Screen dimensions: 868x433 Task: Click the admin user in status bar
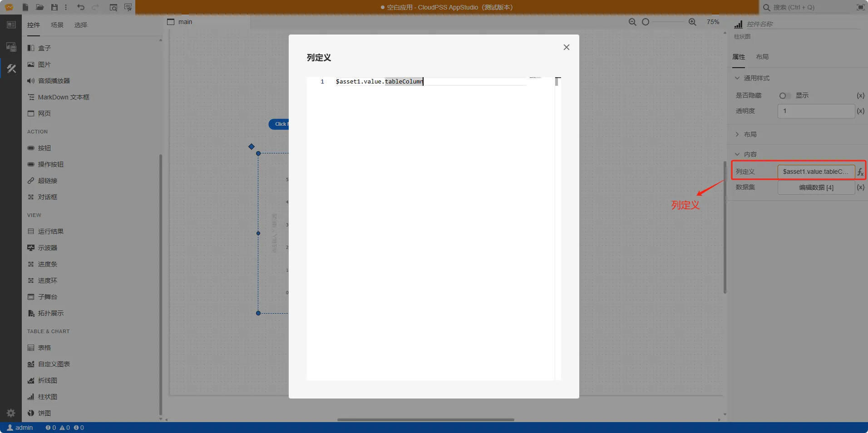pos(20,428)
